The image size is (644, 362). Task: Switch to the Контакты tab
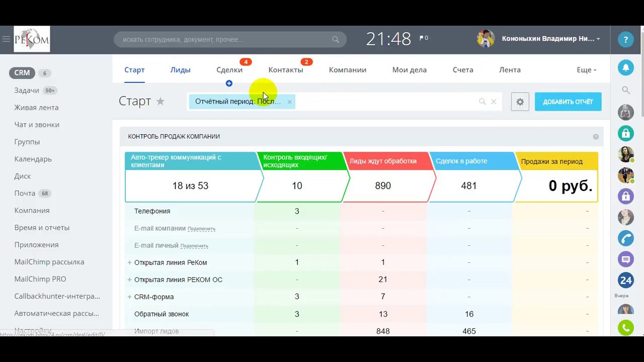pos(286,70)
